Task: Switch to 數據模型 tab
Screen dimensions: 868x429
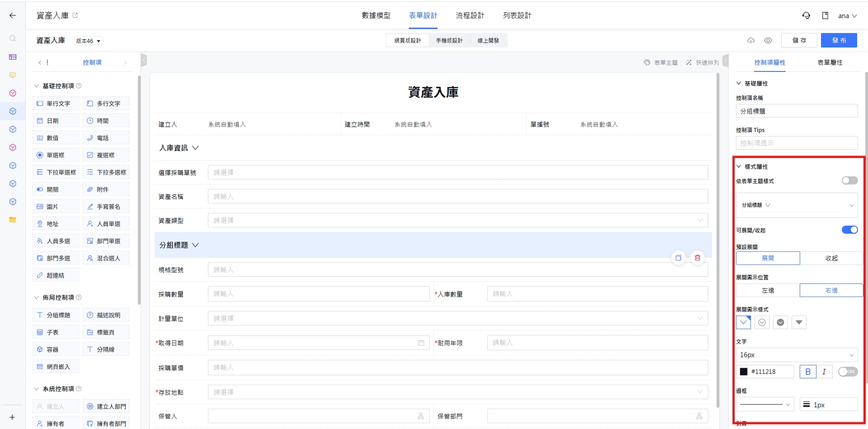Action: pos(376,15)
